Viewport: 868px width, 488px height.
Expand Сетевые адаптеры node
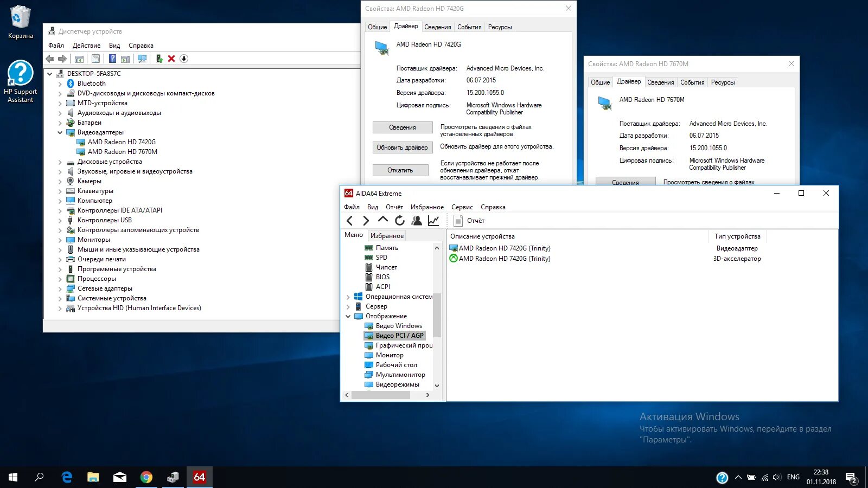60,288
